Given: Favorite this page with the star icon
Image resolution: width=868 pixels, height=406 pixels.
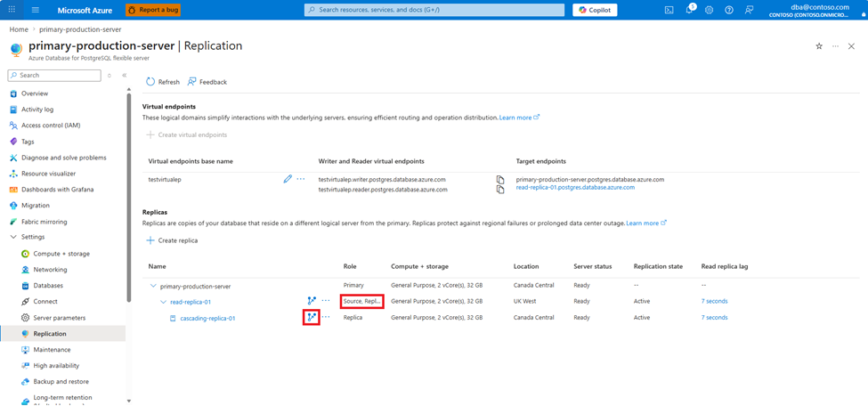Looking at the screenshot, I should [819, 46].
